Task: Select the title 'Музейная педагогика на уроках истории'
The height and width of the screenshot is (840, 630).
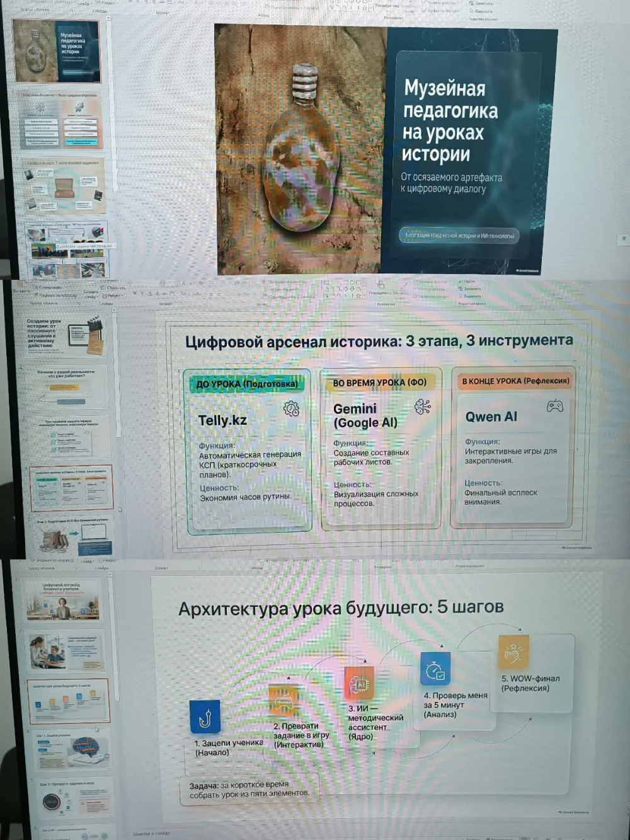Action: tap(450, 121)
